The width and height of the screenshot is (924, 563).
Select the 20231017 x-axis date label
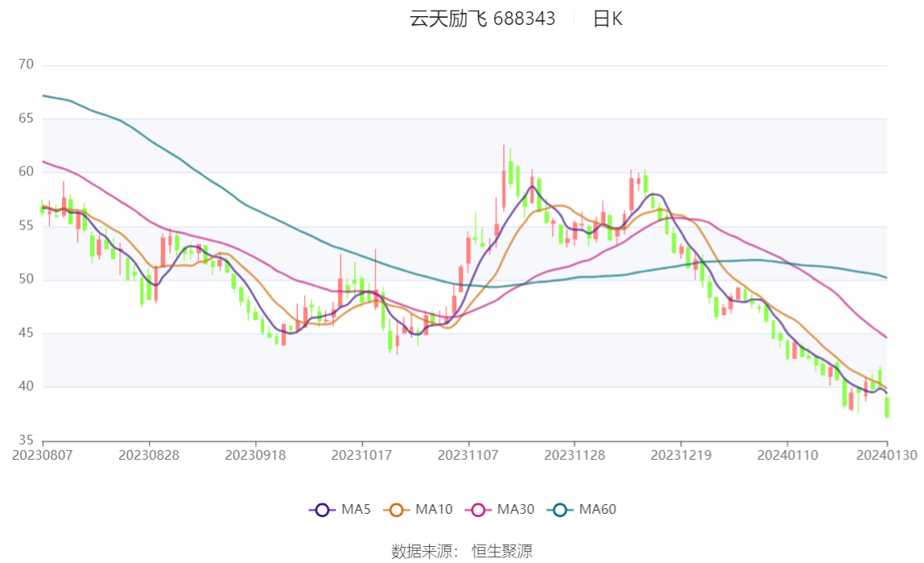click(362, 455)
